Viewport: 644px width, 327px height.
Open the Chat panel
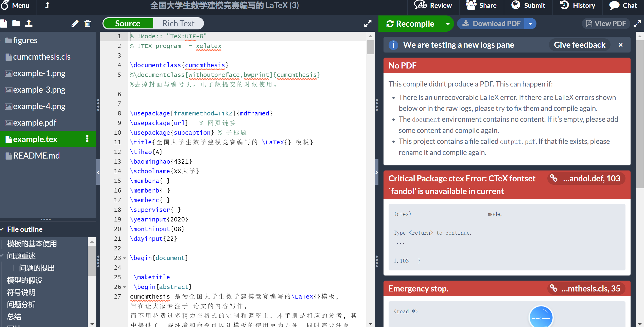coord(623,5)
